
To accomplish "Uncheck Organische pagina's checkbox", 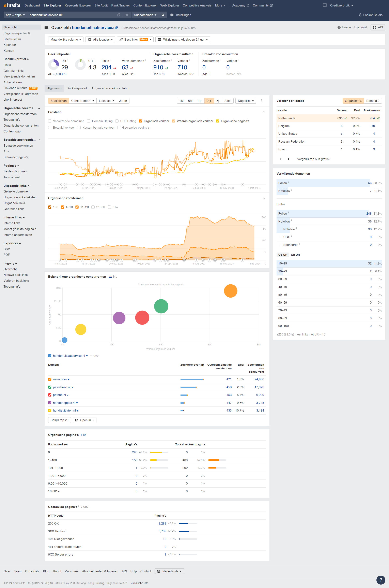I will tap(218, 121).
